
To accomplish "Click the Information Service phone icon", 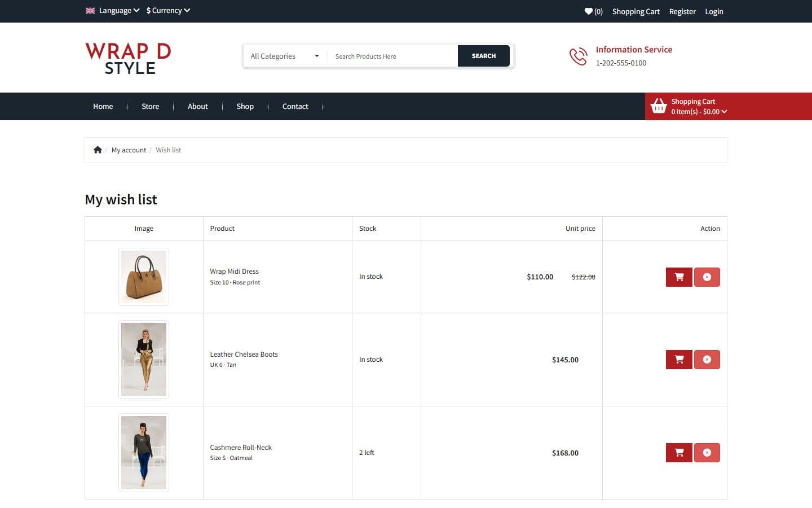I will [579, 56].
